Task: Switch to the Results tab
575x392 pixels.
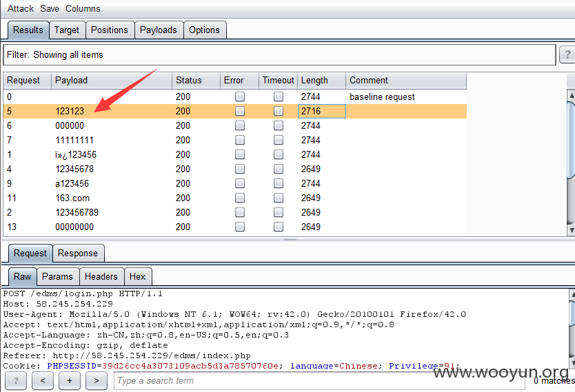Action: click(28, 30)
